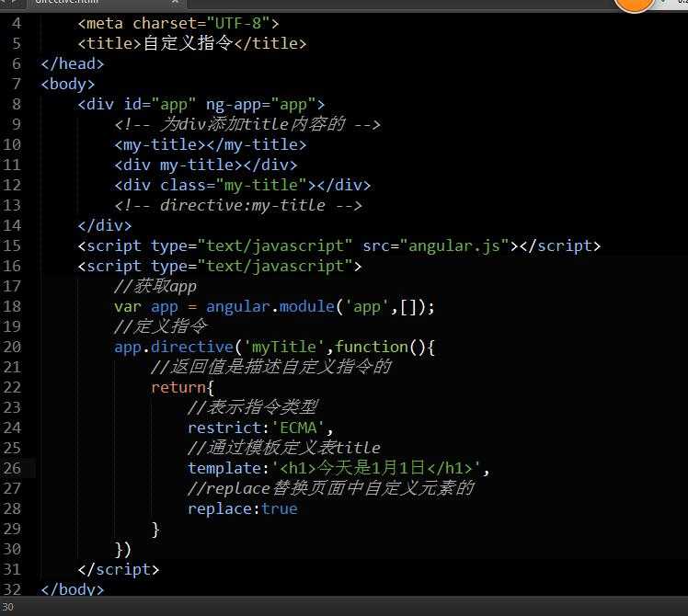Screen dimensions: 688x616
Task: Click the meta charset="UTF-8" line
Action: 178,23
